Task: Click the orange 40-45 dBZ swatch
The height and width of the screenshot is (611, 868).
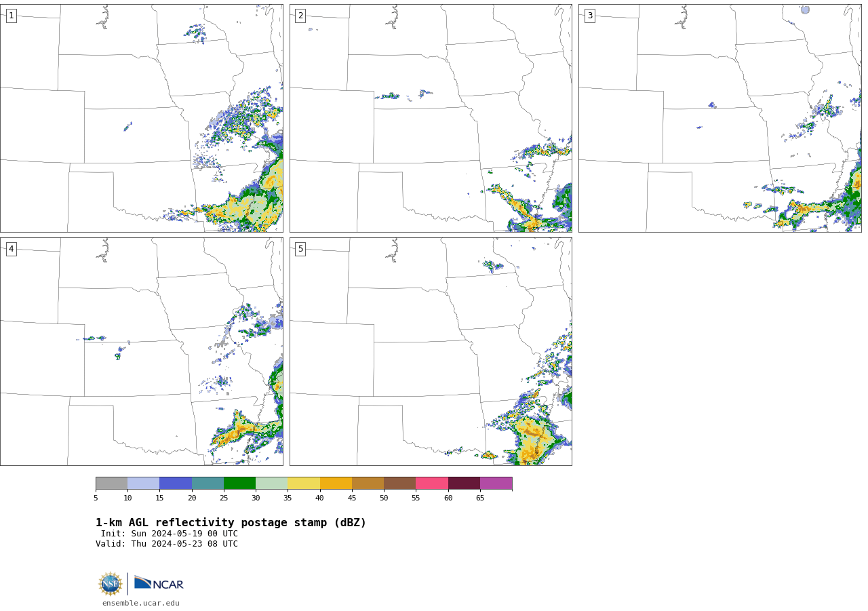Action: tap(336, 484)
